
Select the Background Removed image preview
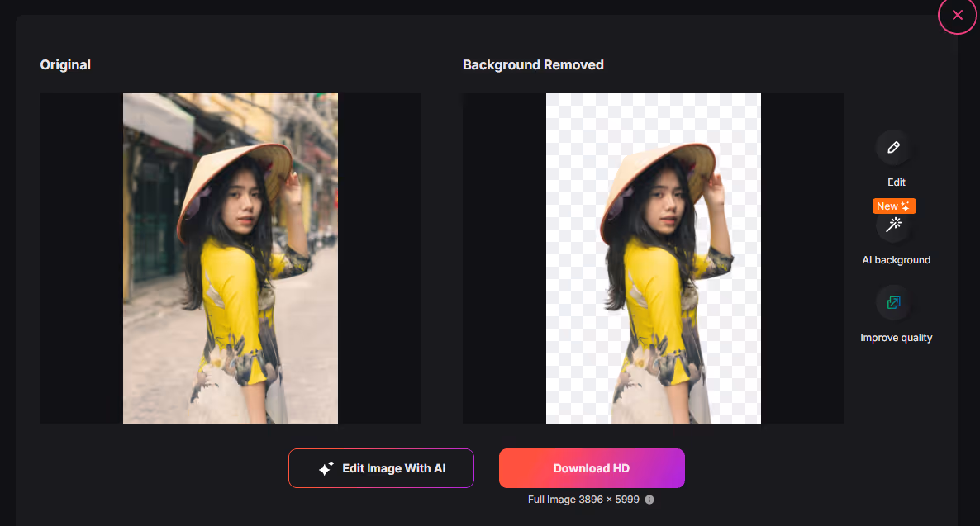[653, 258]
